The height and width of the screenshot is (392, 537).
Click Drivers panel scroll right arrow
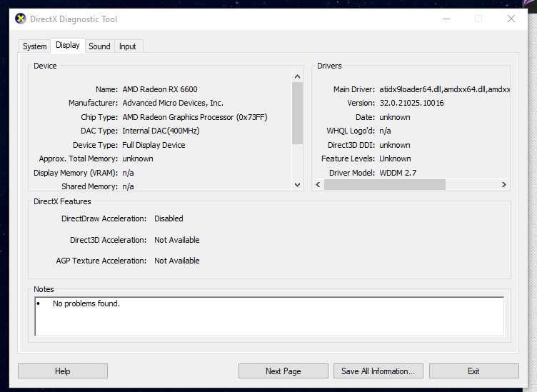pos(503,184)
